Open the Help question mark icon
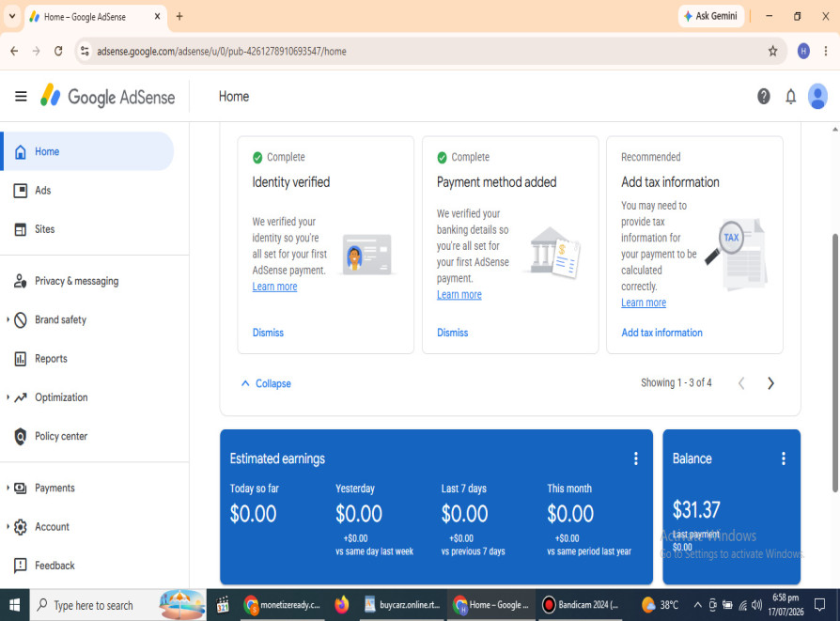Image resolution: width=840 pixels, height=621 pixels. (x=763, y=97)
